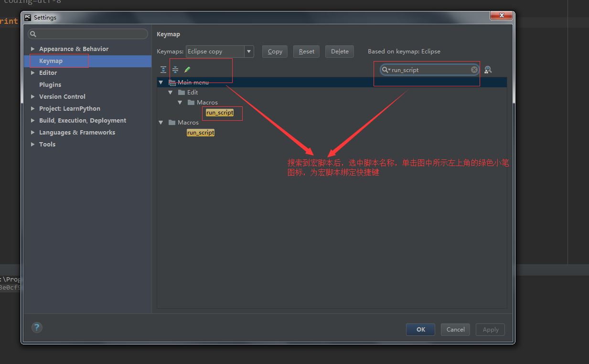
Task: Click the Cancel button
Action: pyautogui.click(x=455, y=330)
